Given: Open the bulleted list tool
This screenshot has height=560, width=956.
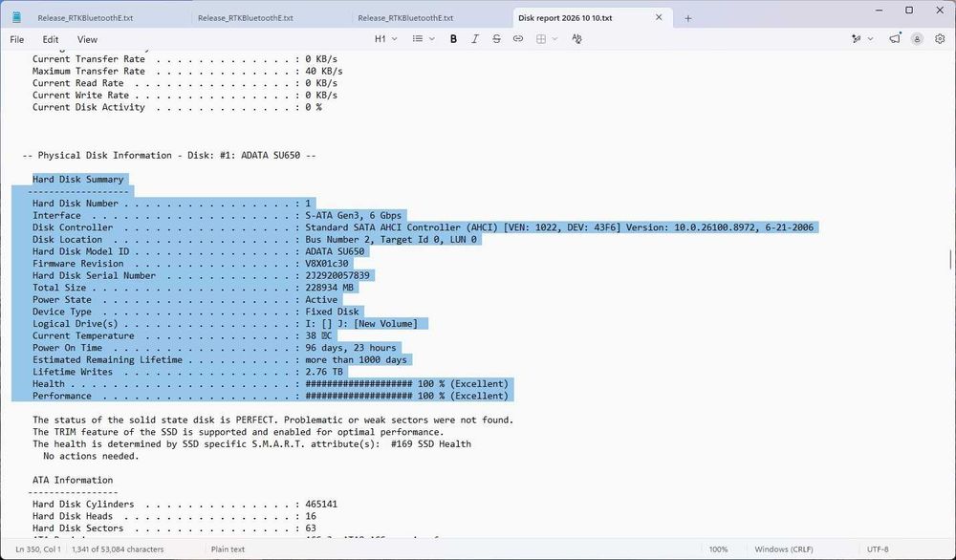Looking at the screenshot, I should click(418, 39).
